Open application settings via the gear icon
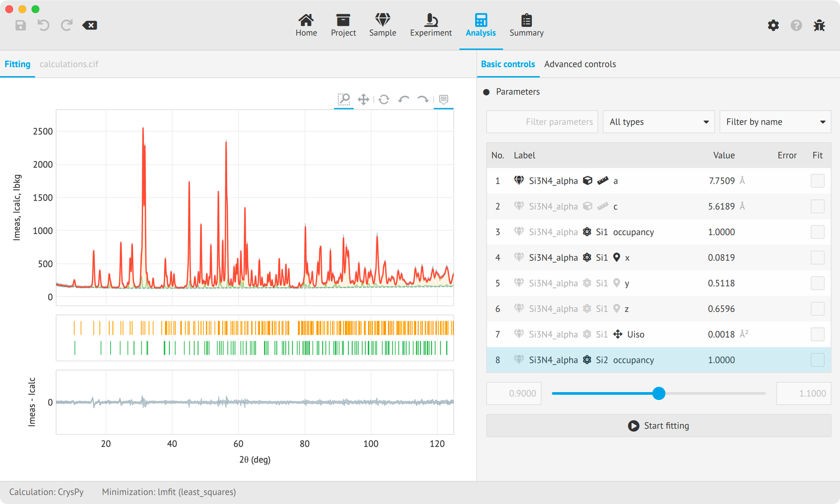This screenshot has width=840, height=504. coord(773,25)
